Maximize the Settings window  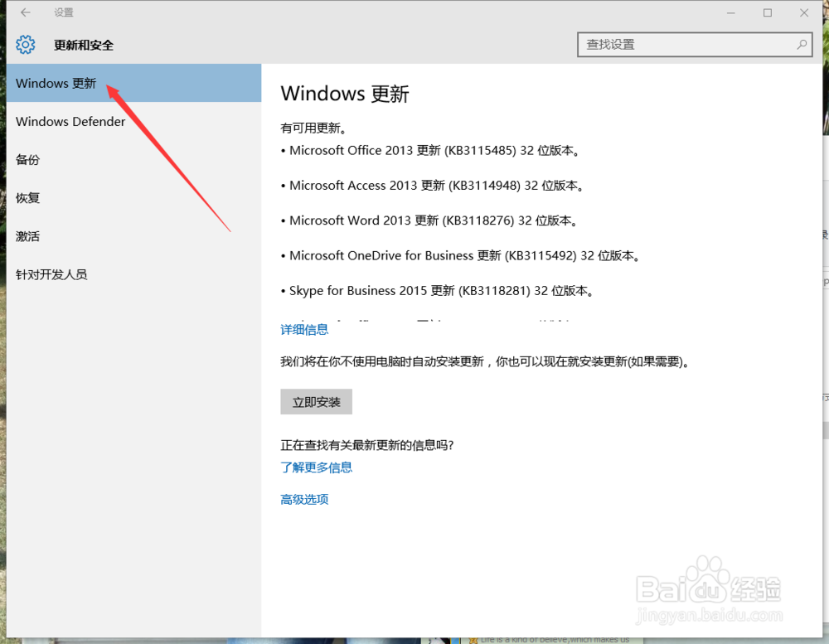[768, 12]
